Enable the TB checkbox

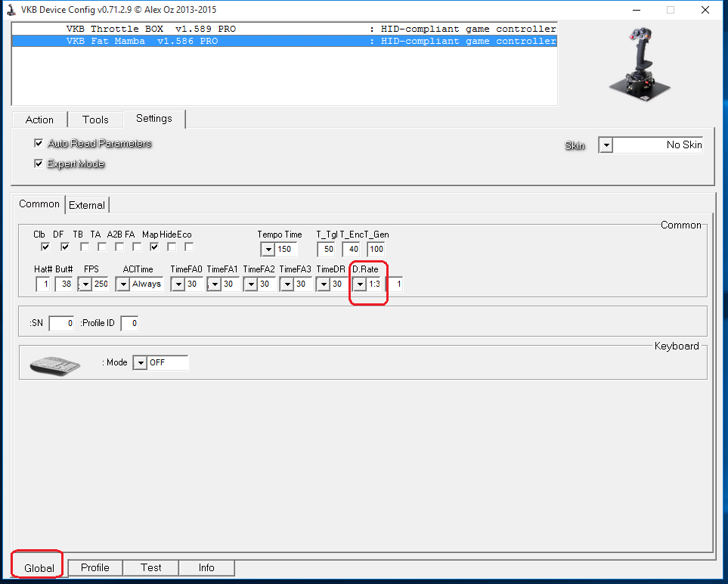[85, 247]
